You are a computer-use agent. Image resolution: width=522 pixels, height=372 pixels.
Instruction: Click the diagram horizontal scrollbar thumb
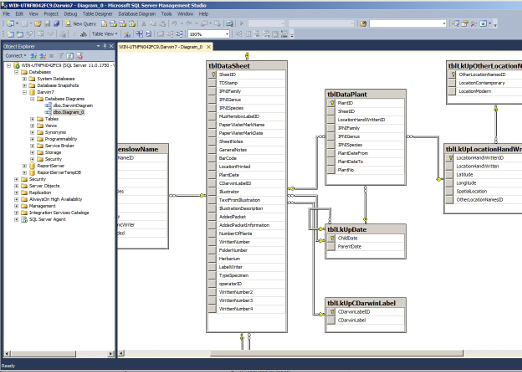(337, 353)
